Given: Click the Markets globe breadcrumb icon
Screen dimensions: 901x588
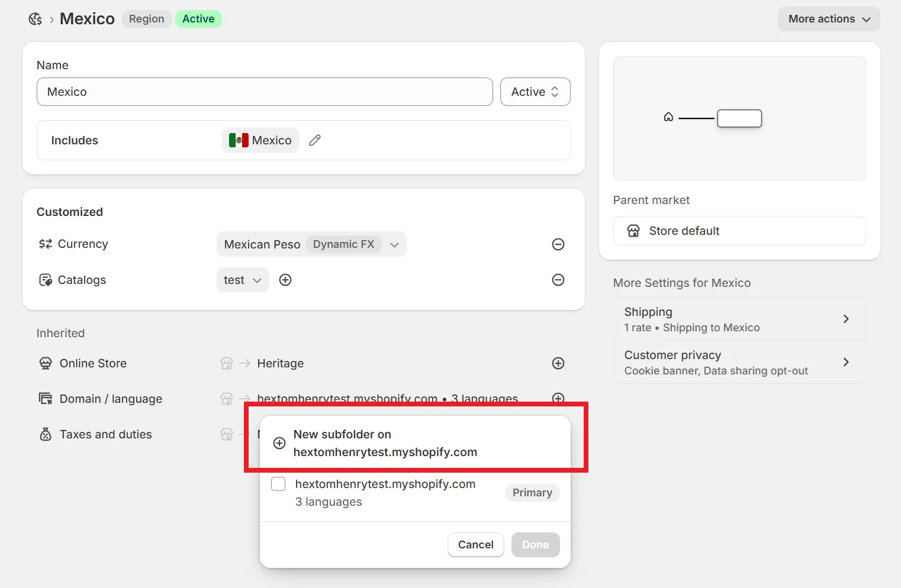Looking at the screenshot, I should [36, 19].
